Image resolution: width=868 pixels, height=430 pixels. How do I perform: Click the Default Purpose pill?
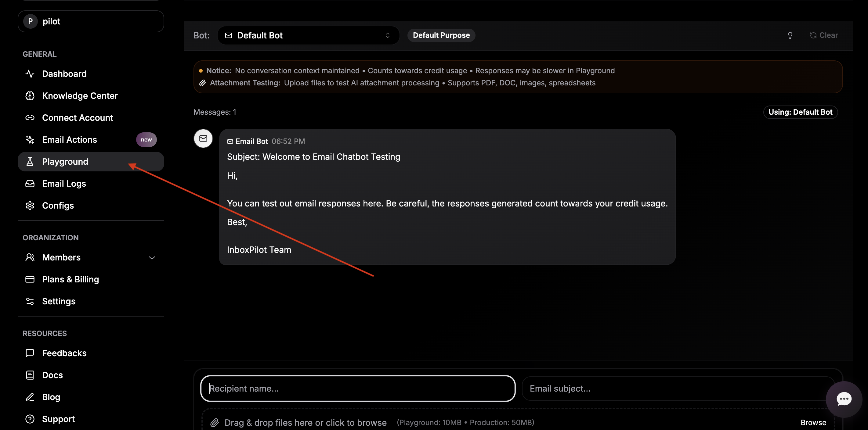coord(441,35)
